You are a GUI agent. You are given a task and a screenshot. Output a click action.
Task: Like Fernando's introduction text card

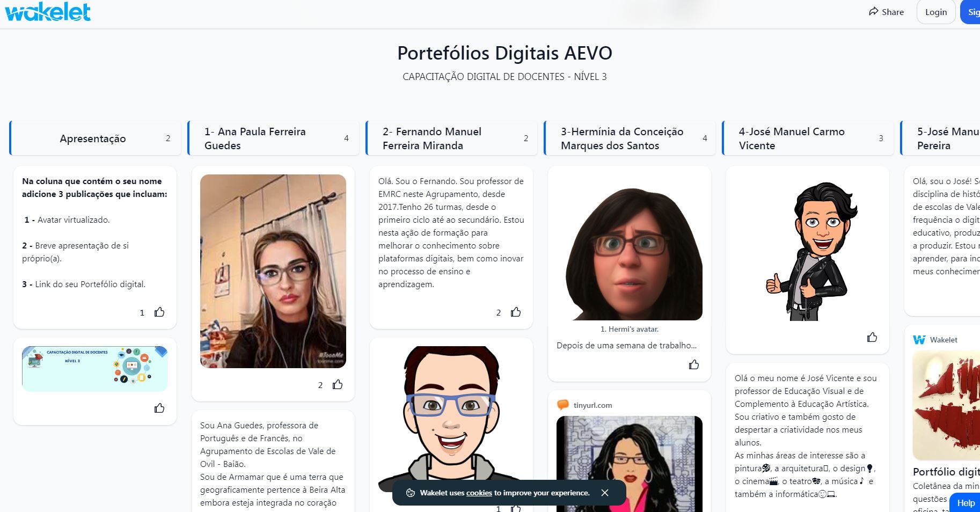pos(516,312)
